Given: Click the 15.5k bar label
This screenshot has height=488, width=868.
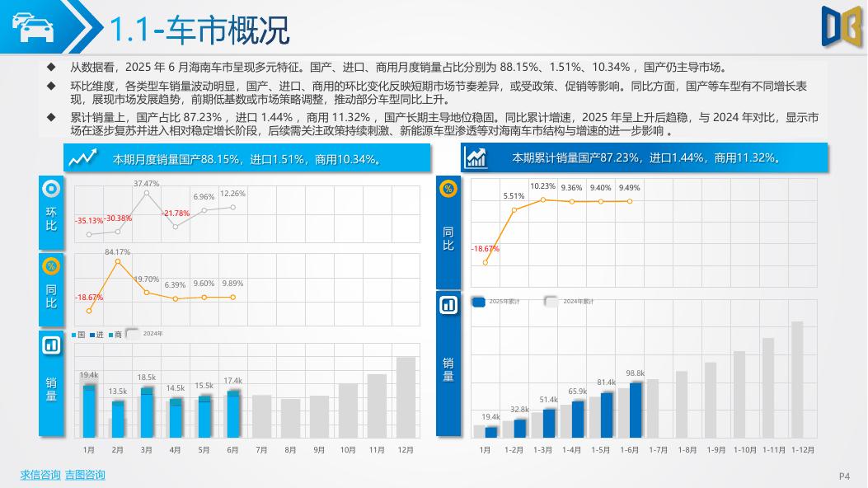Looking at the screenshot, I should (x=204, y=386).
